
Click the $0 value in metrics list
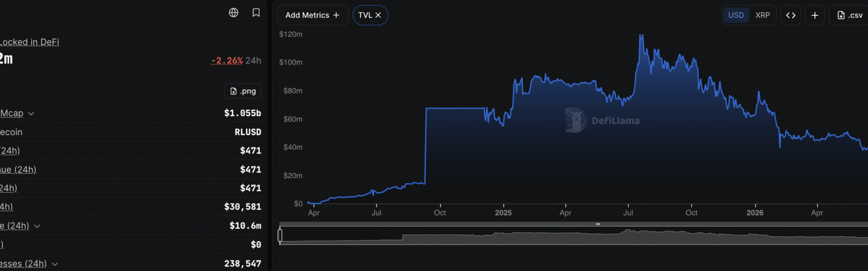256,245
